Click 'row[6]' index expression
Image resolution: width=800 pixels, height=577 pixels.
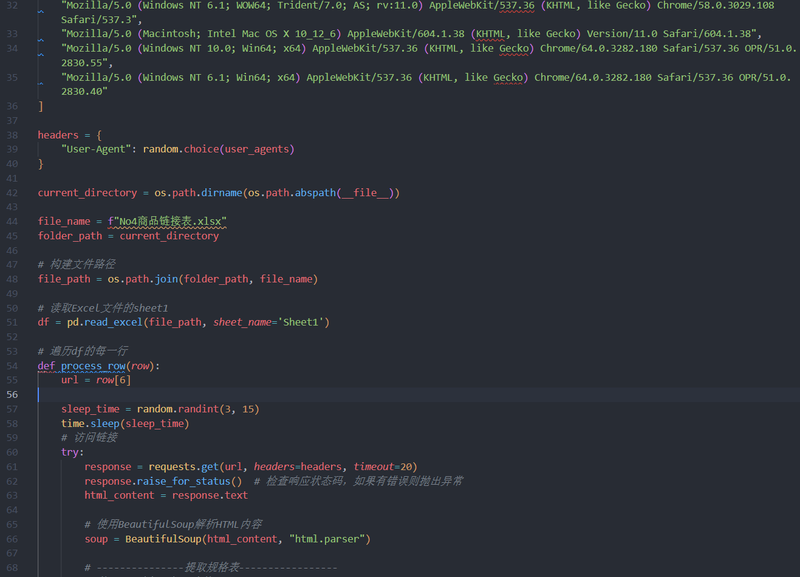click(114, 380)
